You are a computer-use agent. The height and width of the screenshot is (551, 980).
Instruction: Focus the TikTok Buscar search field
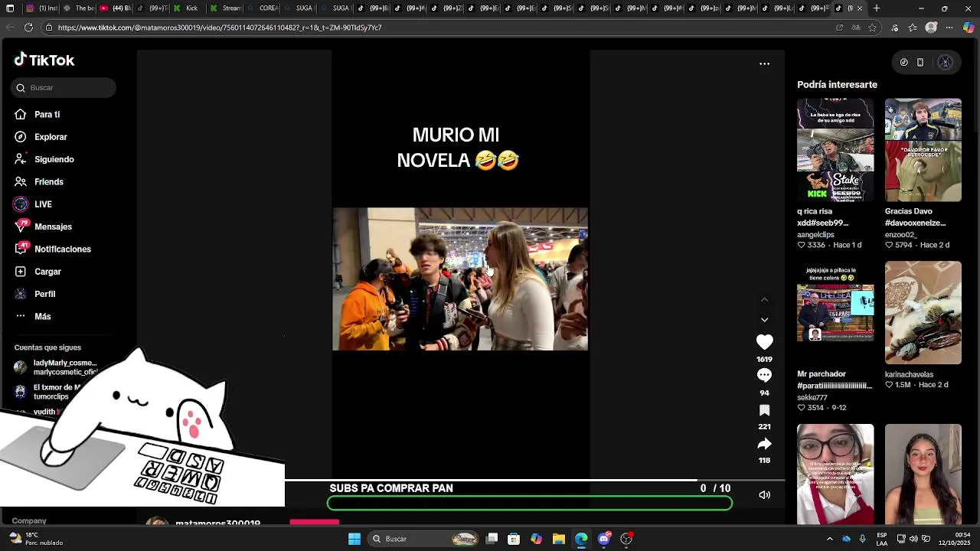click(64, 87)
